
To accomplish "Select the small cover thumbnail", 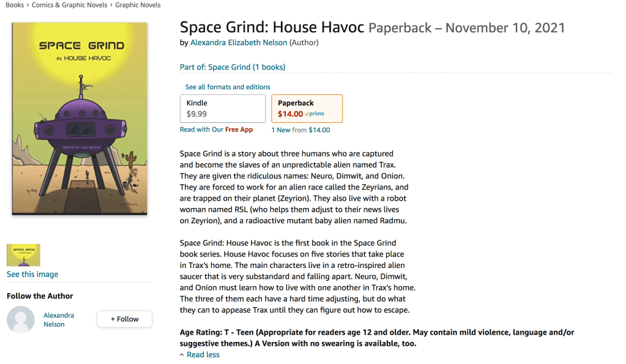I will click(23, 255).
